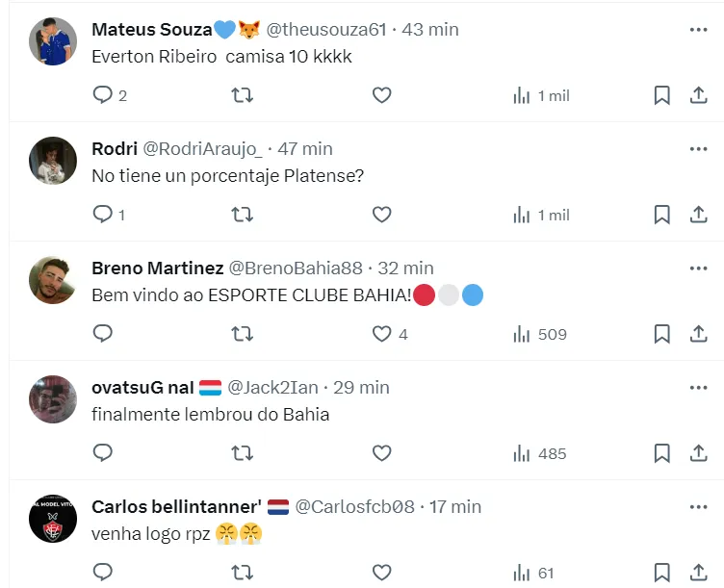Viewport: 724px width, 588px height.
Task: Open the 29 min timestamp link
Action: (361, 388)
